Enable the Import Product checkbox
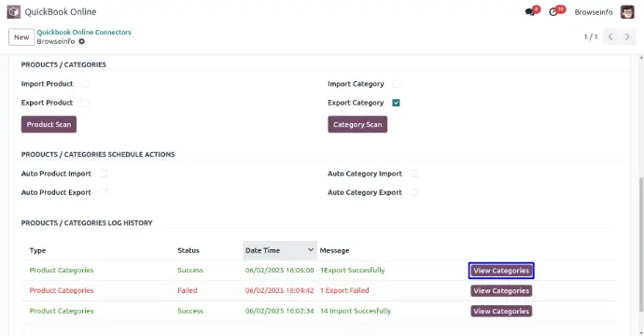 (x=85, y=84)
